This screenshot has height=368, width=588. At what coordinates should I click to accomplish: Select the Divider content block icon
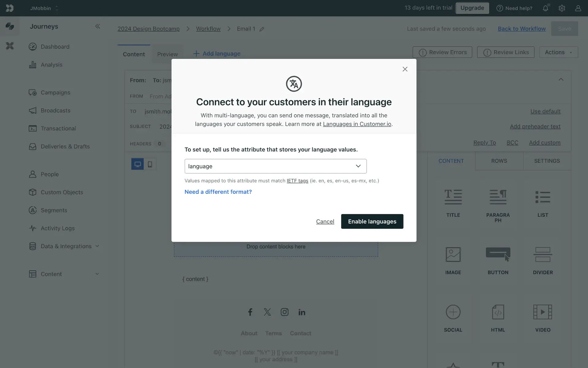542,255
